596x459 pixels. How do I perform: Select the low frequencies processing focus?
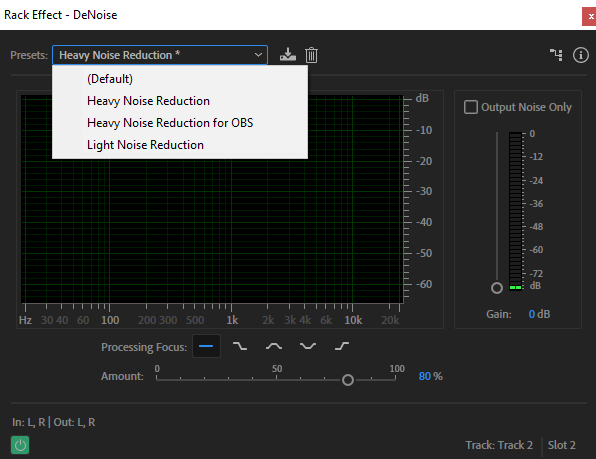[240, 346]
